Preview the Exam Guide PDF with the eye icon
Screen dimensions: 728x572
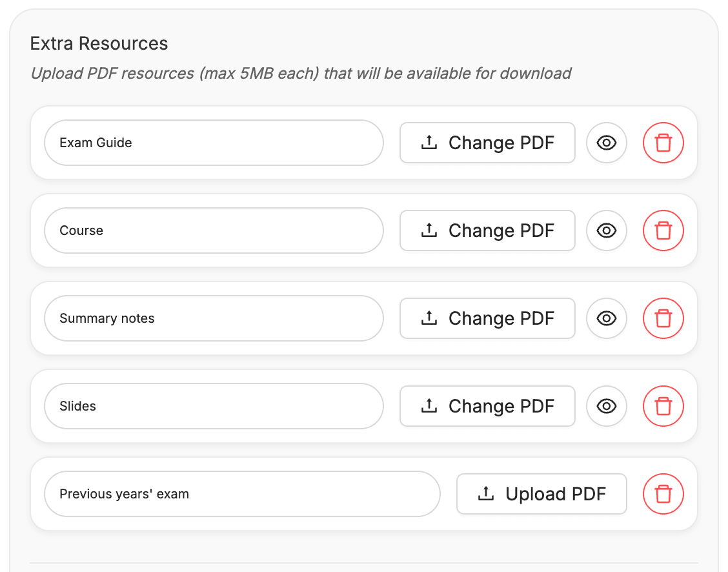click(x=606, y=143)
